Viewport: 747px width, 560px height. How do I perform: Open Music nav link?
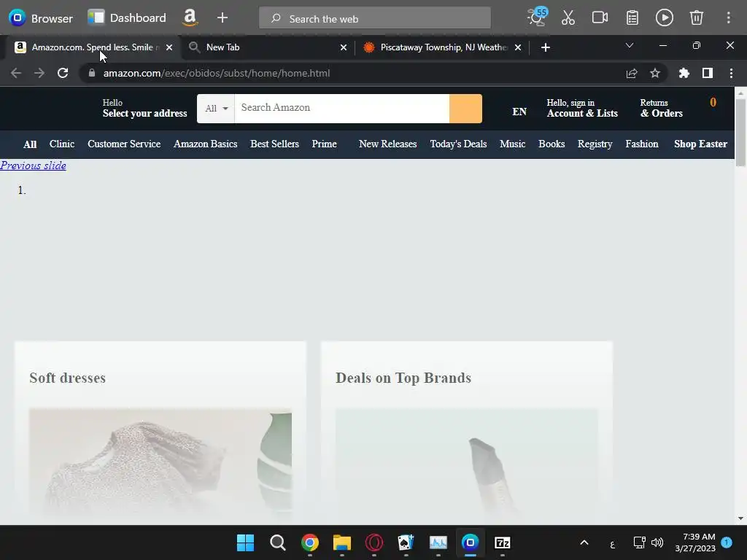513,144
